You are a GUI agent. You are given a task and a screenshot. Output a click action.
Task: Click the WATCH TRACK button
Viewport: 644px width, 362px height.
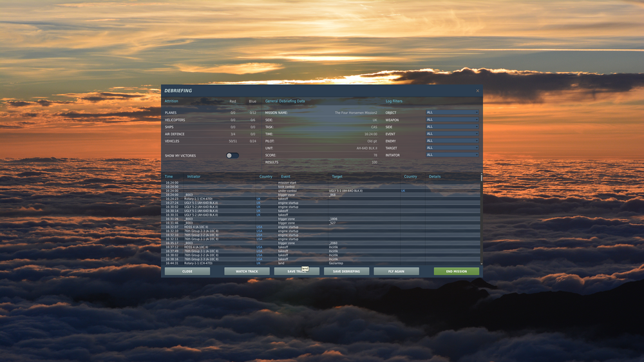(247, 271)
